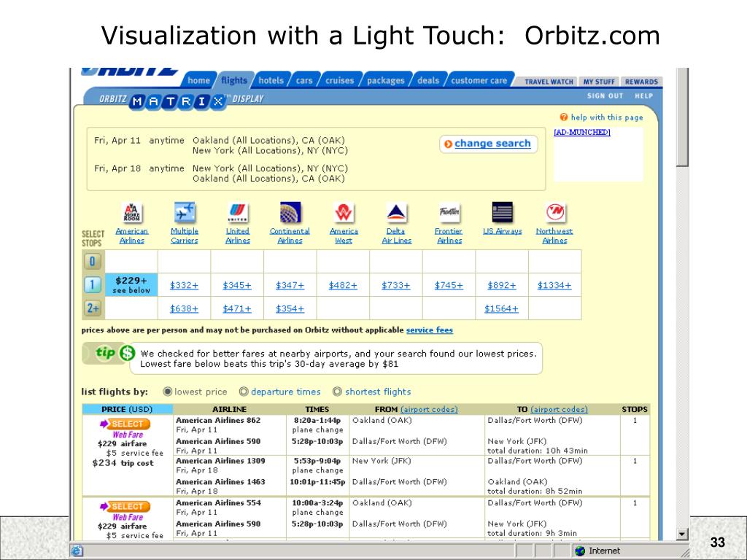Click help with this page link
The width and height of the screenshot is (747, 560).
pos(607,117)
